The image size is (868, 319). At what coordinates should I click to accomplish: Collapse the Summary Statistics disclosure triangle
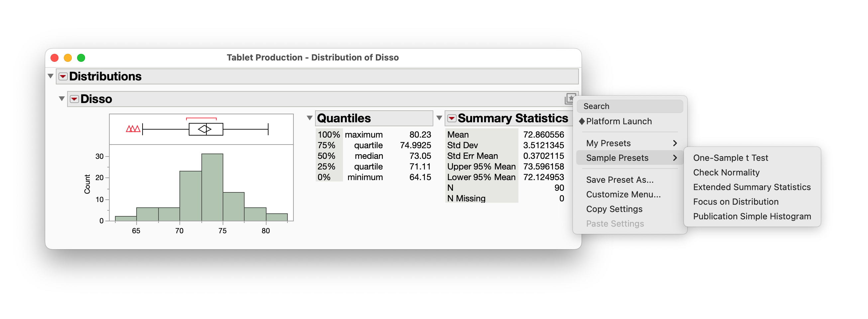tap(439, 118)
